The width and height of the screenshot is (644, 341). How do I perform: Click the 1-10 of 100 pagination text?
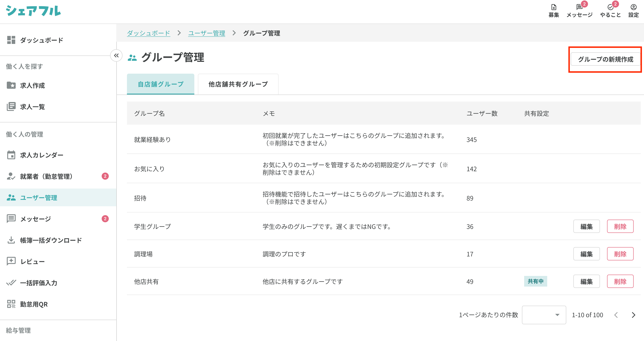tap(587, 315)
